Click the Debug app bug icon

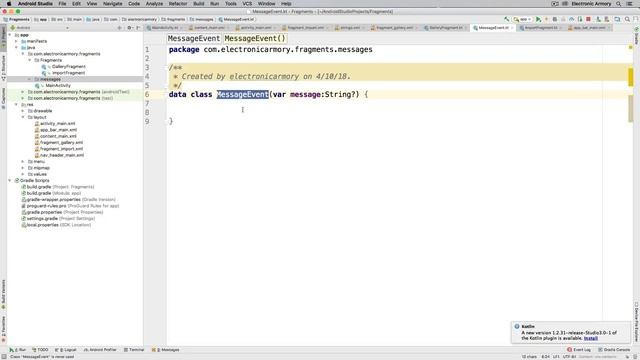point(555,19)
